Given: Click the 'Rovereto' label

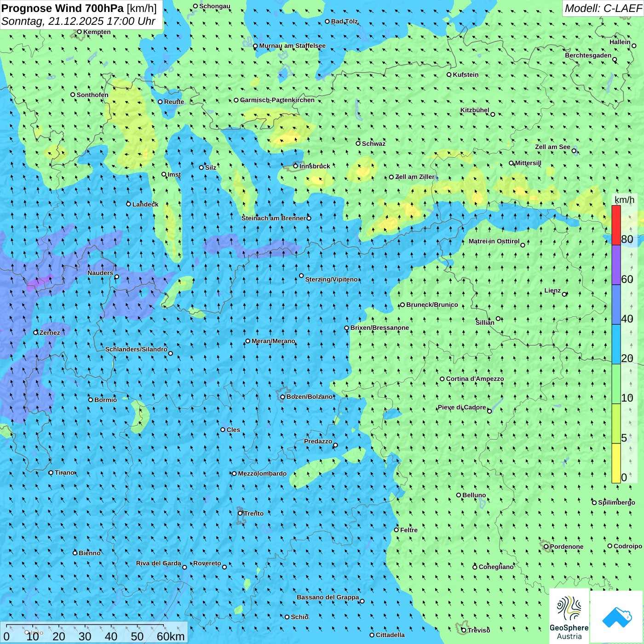Looking at the screenshot, I should [x=207, y=563].
